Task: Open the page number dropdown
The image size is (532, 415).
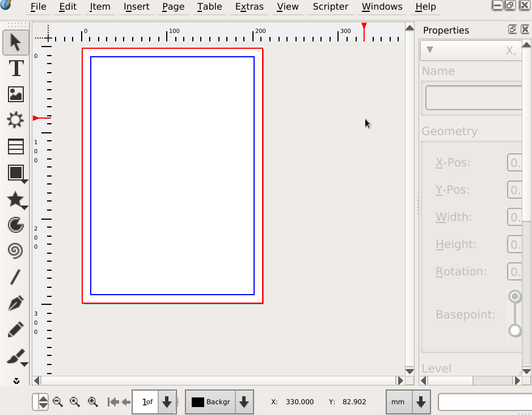Action: (x=167, y=402)
